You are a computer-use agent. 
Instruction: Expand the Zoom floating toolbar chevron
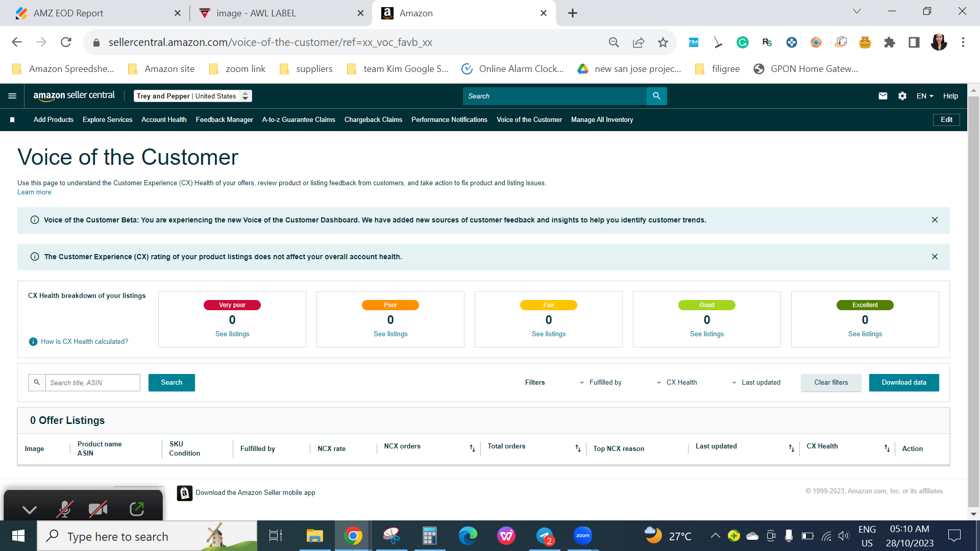[30, 510]
